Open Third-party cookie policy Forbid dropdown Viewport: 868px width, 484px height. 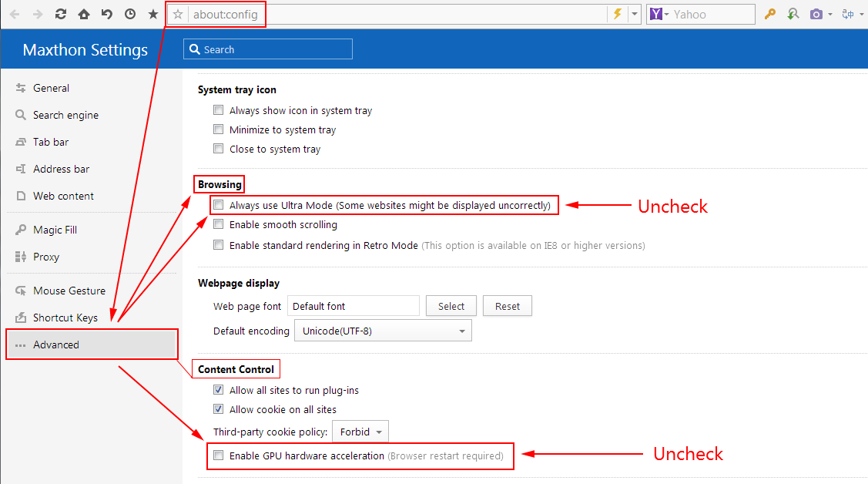[360, 432]
